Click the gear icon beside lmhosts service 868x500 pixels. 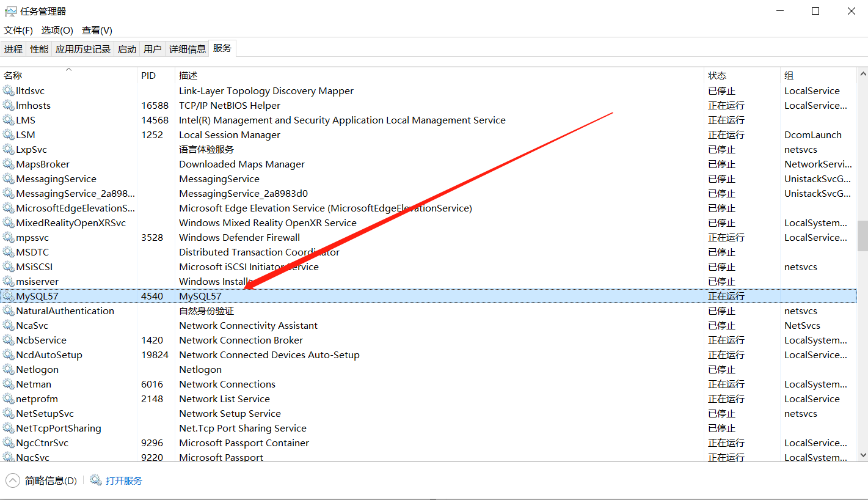point(8,105)
